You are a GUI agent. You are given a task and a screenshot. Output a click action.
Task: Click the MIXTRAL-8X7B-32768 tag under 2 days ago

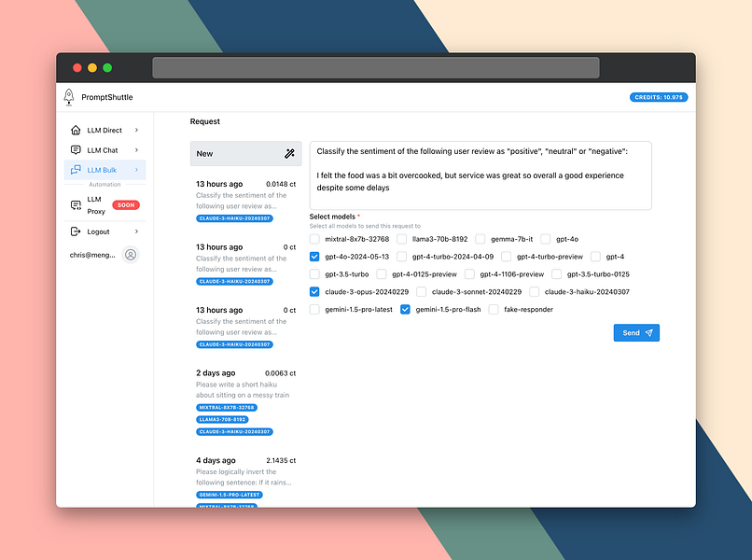[x=227, y=408]
